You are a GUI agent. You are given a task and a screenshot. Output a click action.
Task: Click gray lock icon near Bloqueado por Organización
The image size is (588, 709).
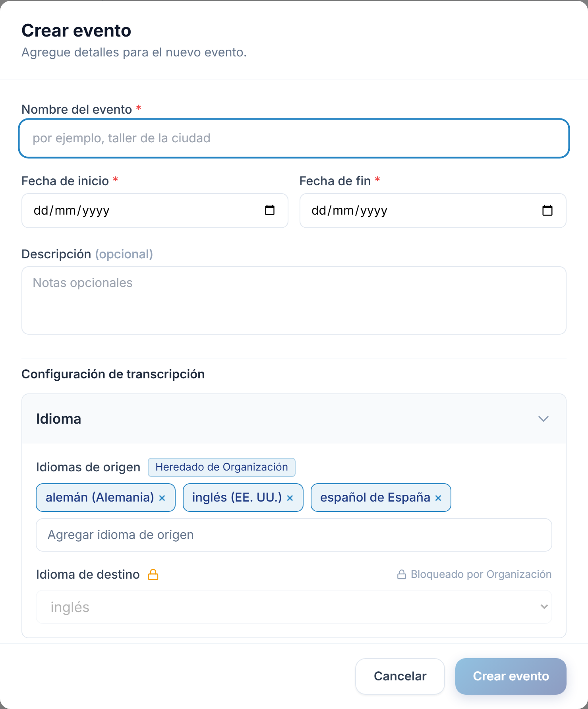402,575
